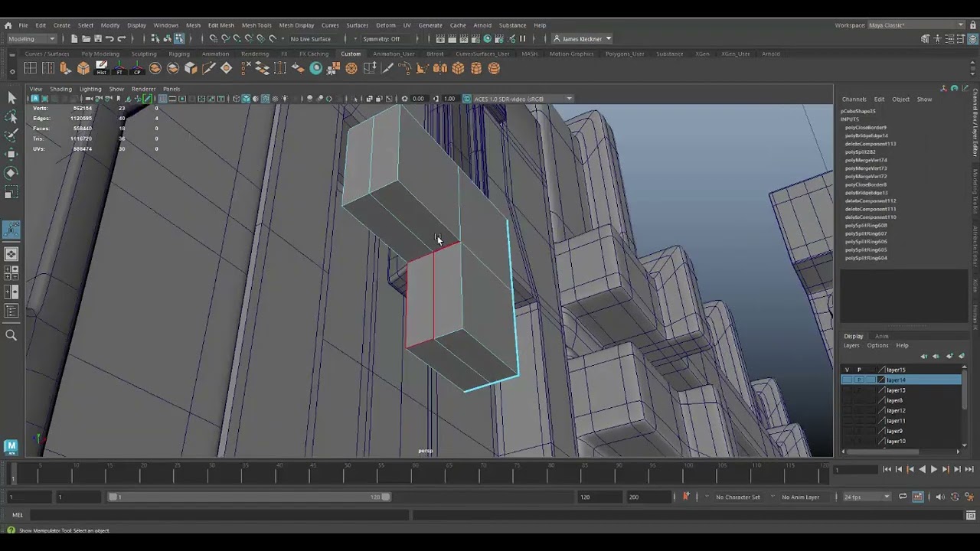
Task: Switch to the Poly Modeling shelf tab
Action: coord(100,54)
